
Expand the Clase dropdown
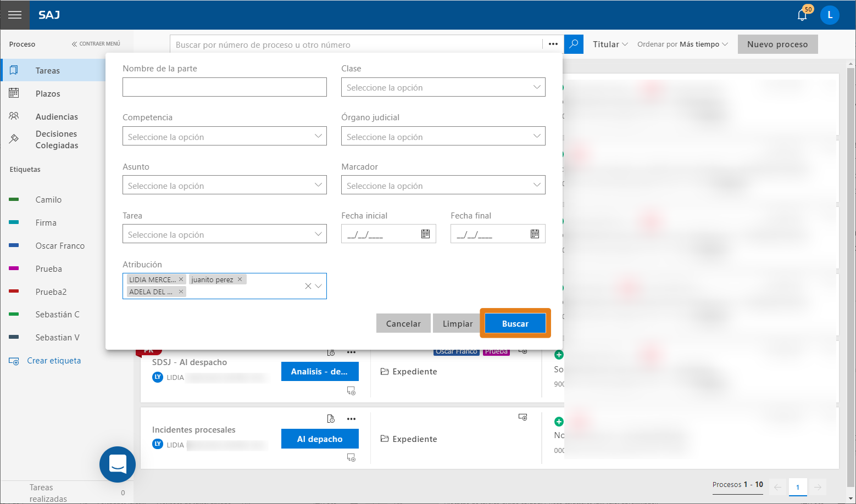(x=443, y=87)
